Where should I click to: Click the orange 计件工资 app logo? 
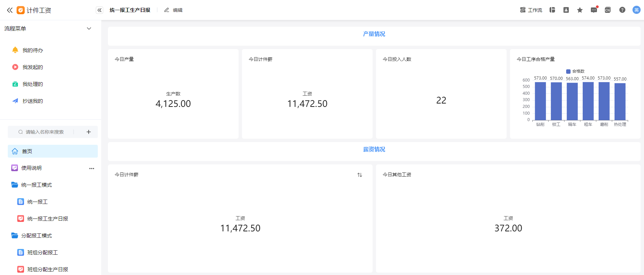pyautogui.click(x=21, y=10)
